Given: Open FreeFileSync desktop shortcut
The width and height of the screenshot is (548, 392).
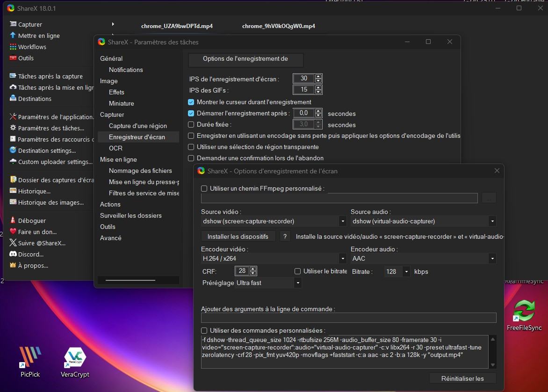Looking at the screenshot, I should pyautogui.click(x=524, y=315).
